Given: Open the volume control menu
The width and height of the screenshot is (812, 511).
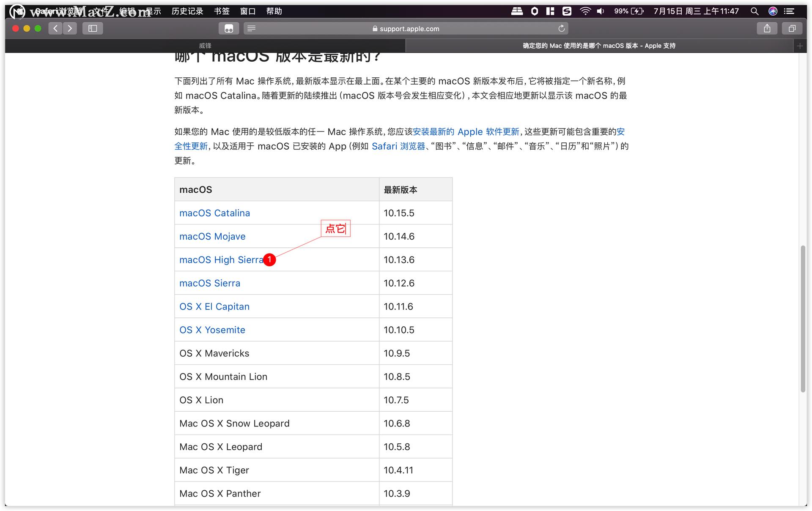Looking at the screenshot, I should (600, 11).
